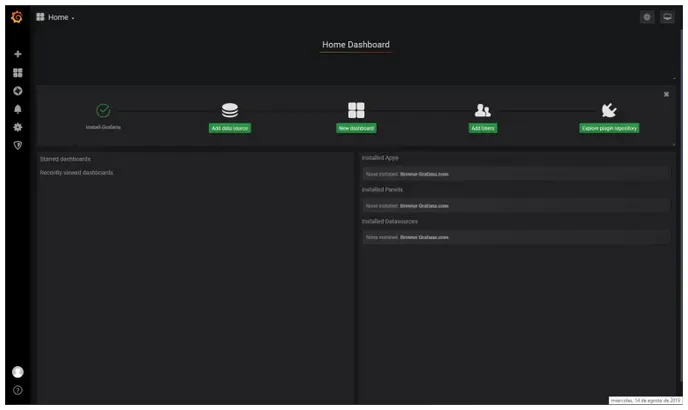Image resolution: width=688 pixels, height=410 pixels.
Task: Click the grid icon beside Home
Action: pyautogui.click(x=40, y=17)
